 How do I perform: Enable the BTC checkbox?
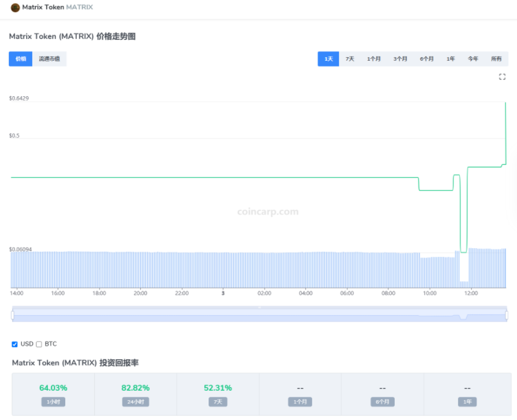point(38,344)
